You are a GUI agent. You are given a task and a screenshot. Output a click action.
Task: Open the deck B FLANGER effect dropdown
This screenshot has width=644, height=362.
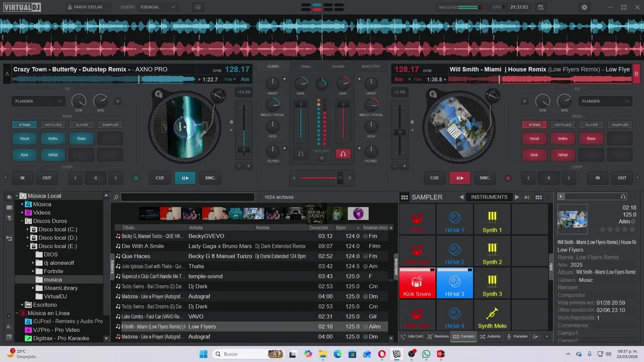click(605, 101)
